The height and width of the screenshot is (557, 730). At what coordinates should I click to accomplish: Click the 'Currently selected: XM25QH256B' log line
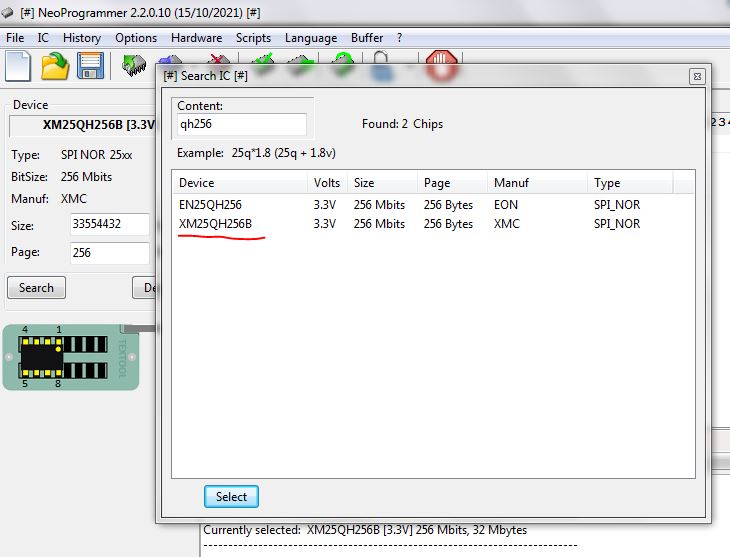pyautogui.click(x=365, y=530)
